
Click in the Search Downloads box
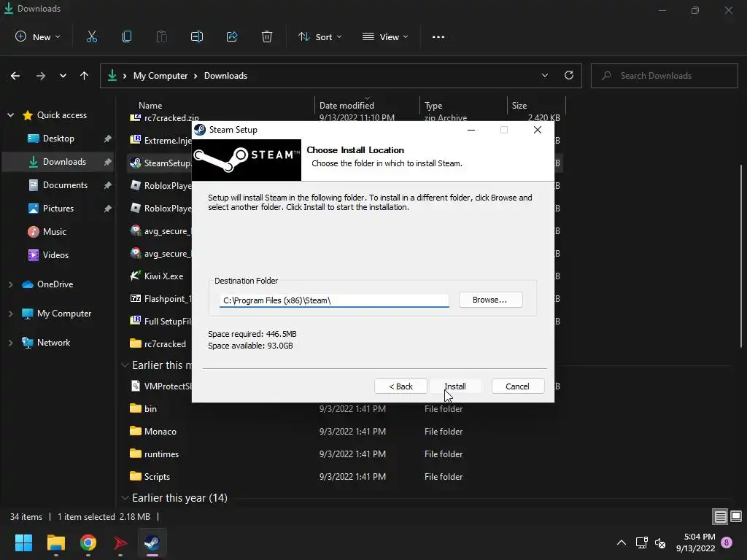click(664, 76)
